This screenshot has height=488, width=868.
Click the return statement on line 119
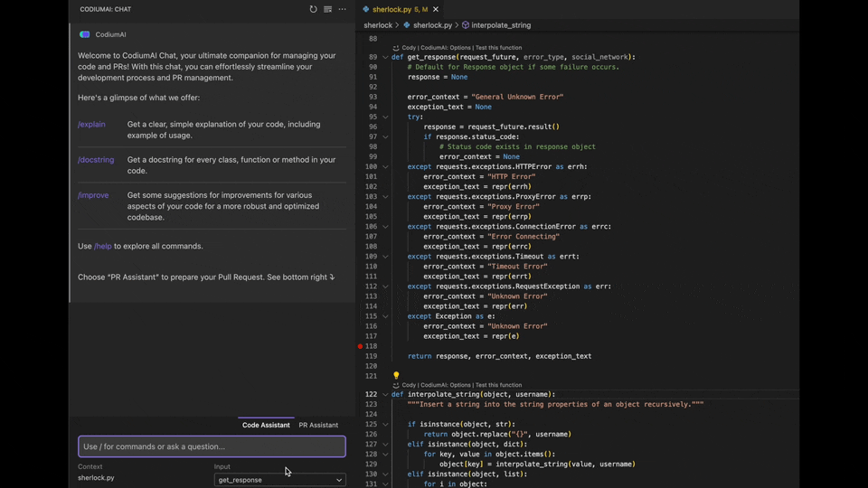(x=499, y=356)
